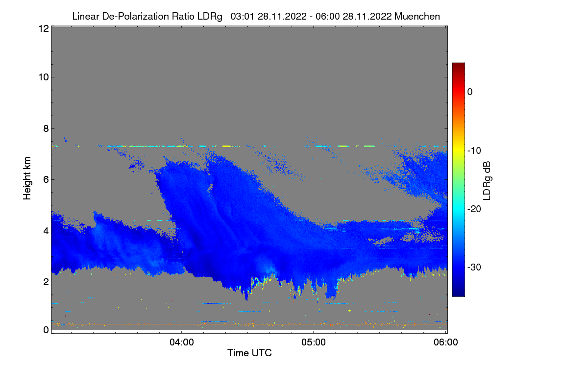Click the dark blue bottom of the colorbar
The width and height of the screenshot is (588, 392).
pyautogui.click(x=458, y=293)
